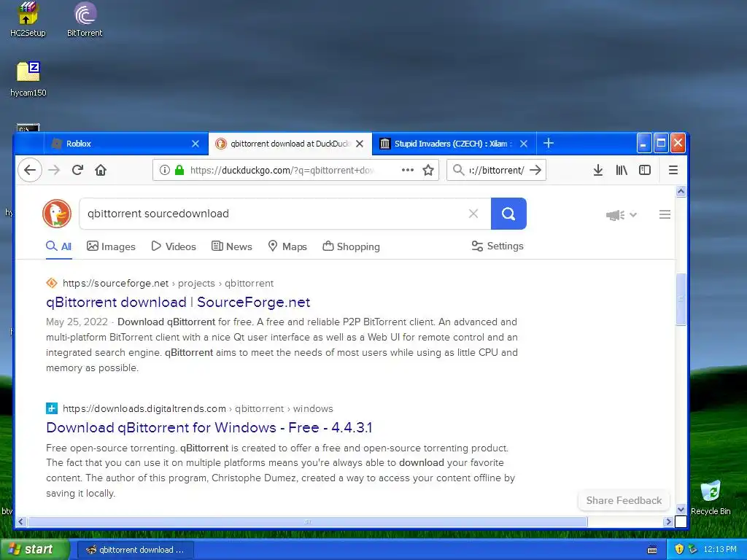Viewport: 747px width, 560px height.
Task: Click the DuckDuckGo duck logo
Action: click(x=57, y=214)
